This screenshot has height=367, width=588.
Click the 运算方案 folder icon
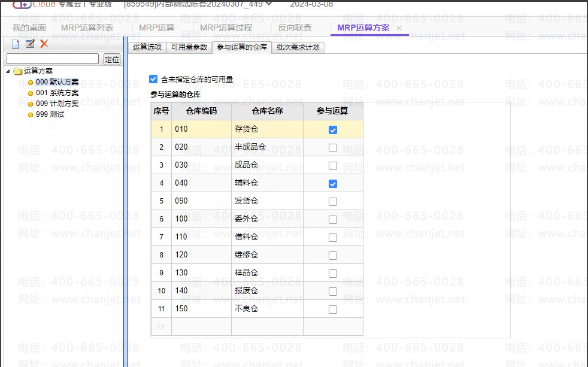click(x=18, y=72)
